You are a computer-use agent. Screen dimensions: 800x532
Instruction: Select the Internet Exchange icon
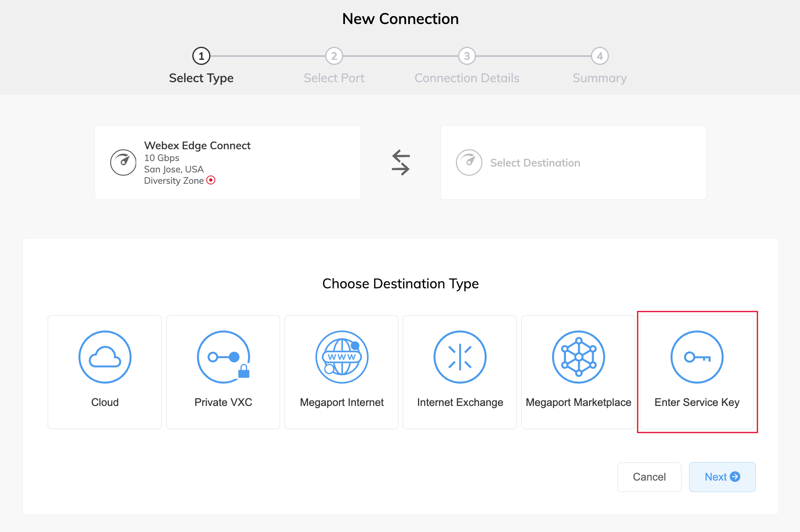pos(460,357)
